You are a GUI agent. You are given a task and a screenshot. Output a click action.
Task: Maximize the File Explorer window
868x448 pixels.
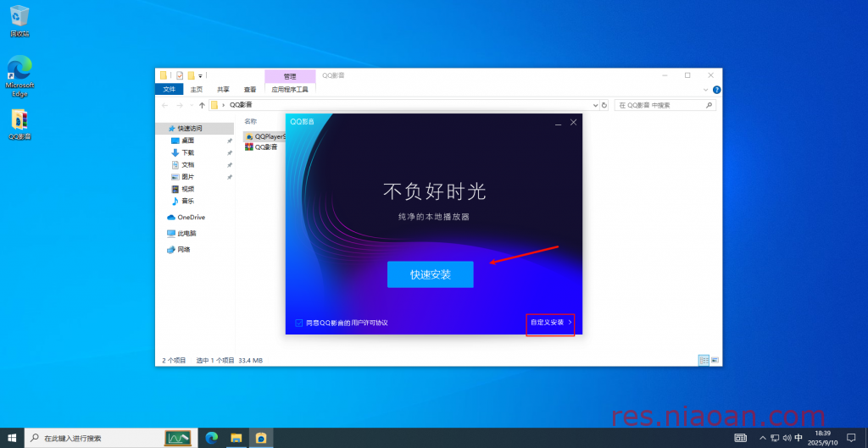pos(687,75)
